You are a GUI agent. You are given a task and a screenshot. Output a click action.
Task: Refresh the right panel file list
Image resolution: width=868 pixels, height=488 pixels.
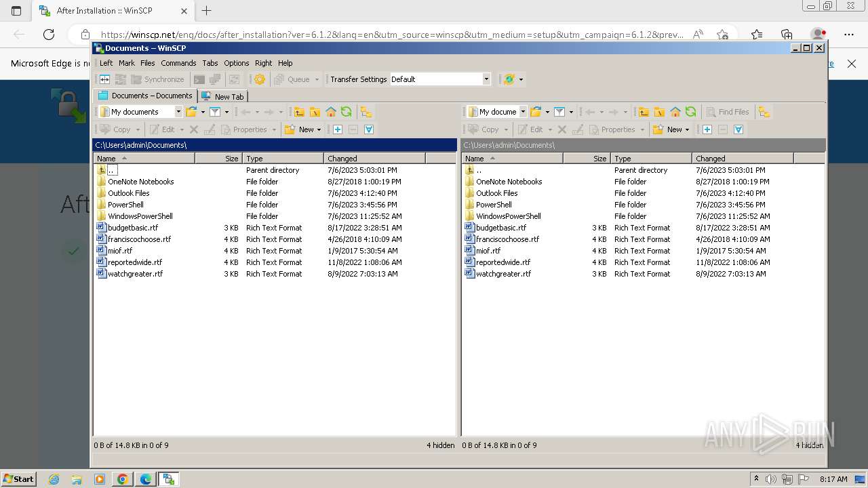click(x=691, y=112)
